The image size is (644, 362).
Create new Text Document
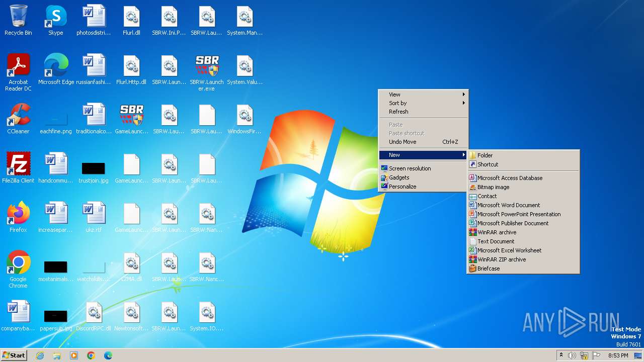coord(523,241)
